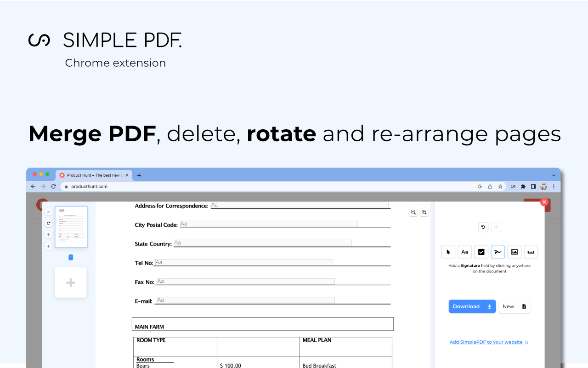Select the checkbox field tool

[481, 252]
